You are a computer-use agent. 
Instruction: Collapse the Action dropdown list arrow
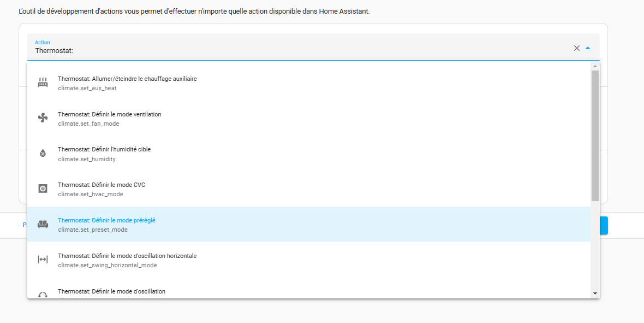(x=588, y=48)
